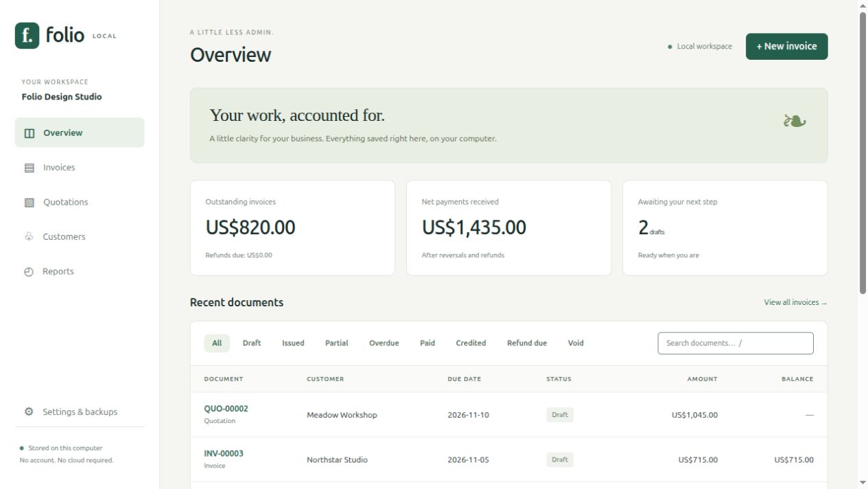This screenshot has height=489, width=868.
Task: Click the Draft badge for INV-00003
Action: [560, 460]
